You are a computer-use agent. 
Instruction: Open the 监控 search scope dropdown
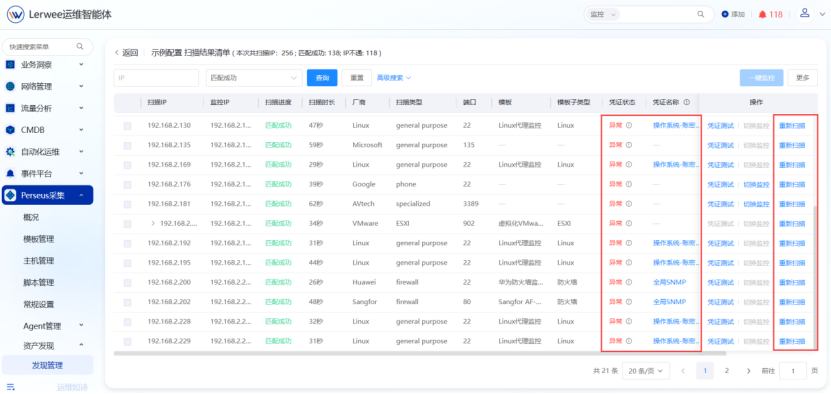pos(603,14)
